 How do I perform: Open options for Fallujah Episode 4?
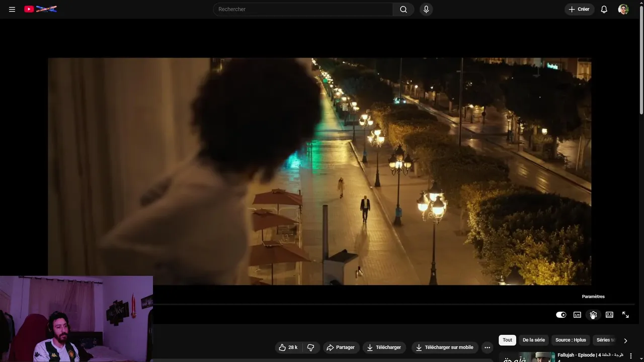click(631, 356)
